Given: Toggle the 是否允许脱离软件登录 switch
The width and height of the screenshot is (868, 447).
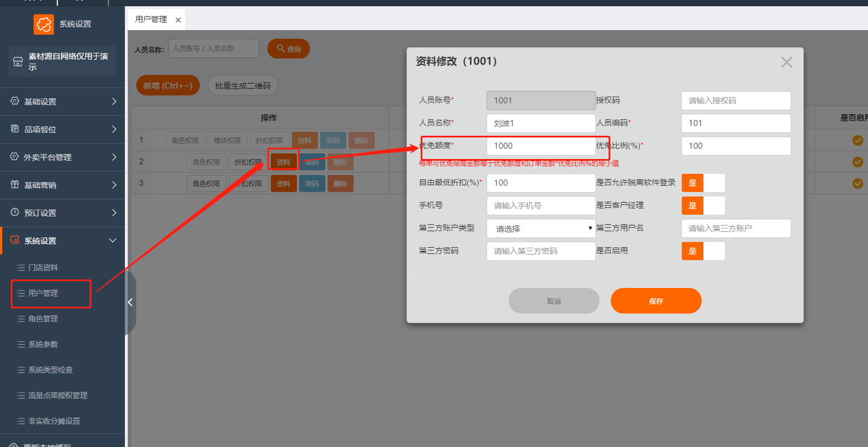Looking at the screenshot, I should (703, 183).
